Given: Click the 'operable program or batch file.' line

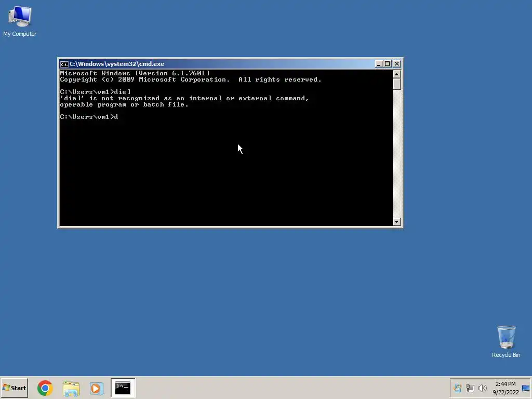Looking at the screenshot, I should 124,104.
